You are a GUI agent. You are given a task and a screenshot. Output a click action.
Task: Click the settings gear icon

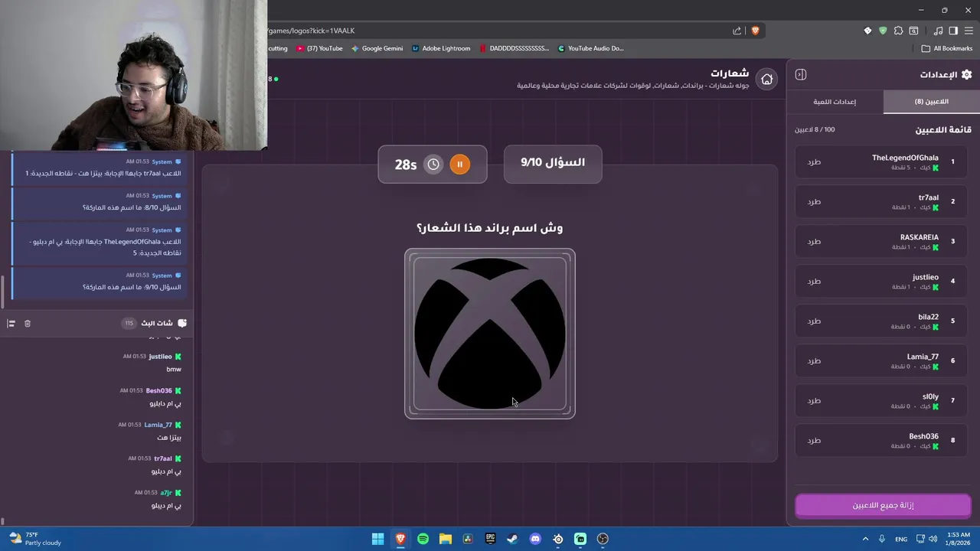(x=966, y=74)
